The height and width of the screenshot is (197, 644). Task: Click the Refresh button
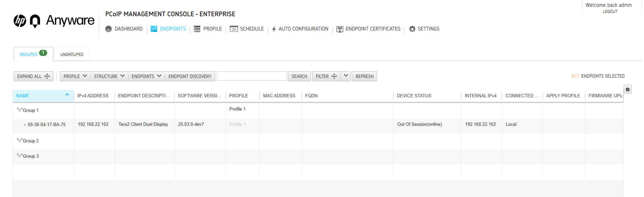click(364, 76)
